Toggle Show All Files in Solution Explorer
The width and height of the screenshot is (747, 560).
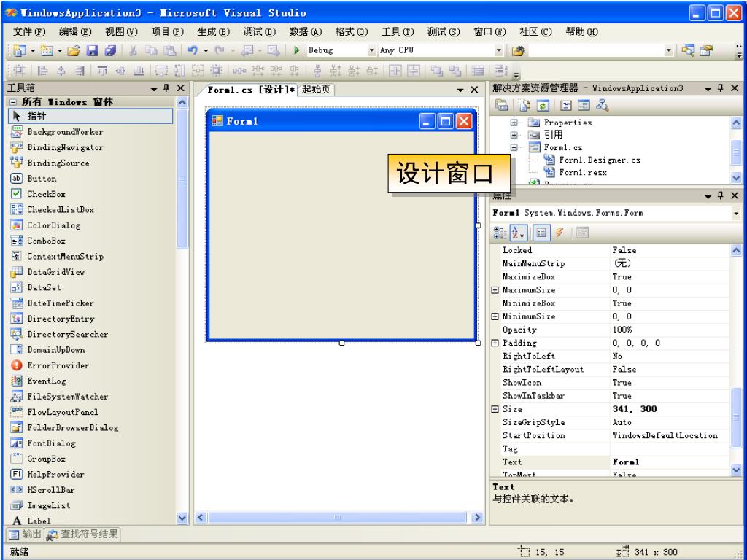[x=525, y=105]
